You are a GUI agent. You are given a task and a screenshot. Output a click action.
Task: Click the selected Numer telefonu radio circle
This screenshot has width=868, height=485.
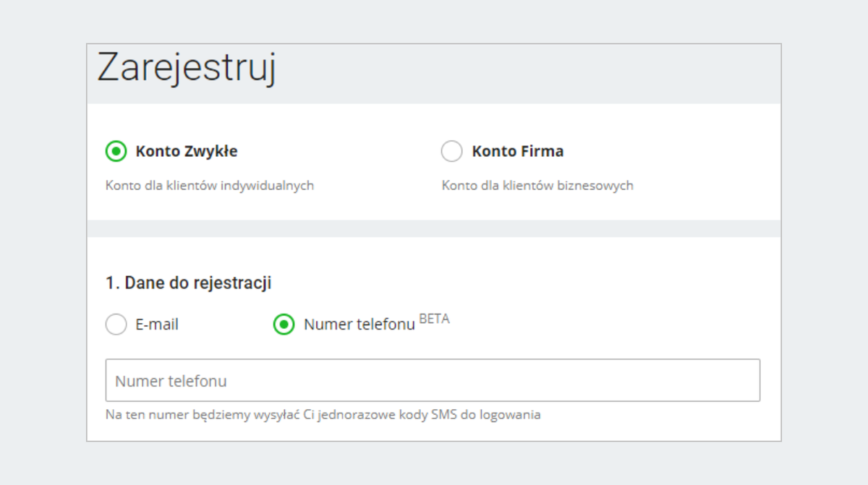point(283,325)
